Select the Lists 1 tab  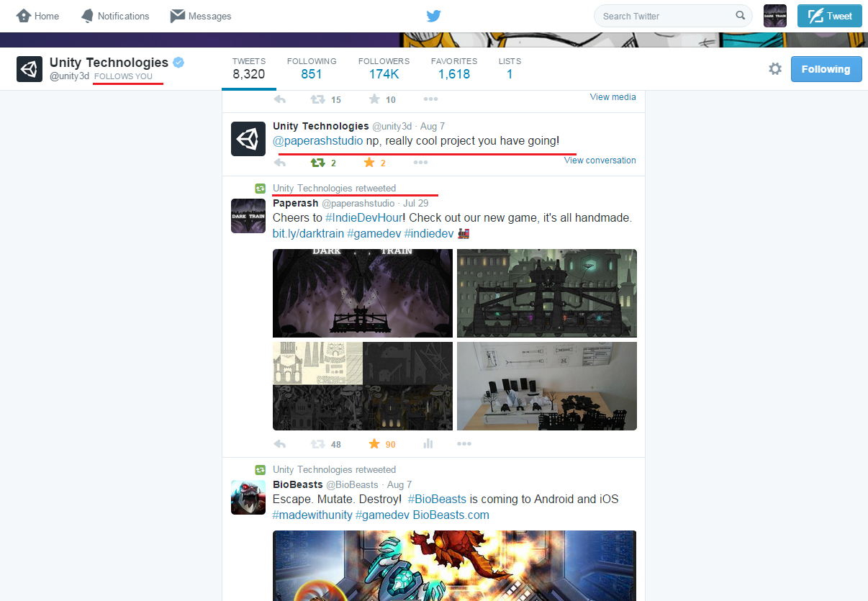tap(510, 68)
